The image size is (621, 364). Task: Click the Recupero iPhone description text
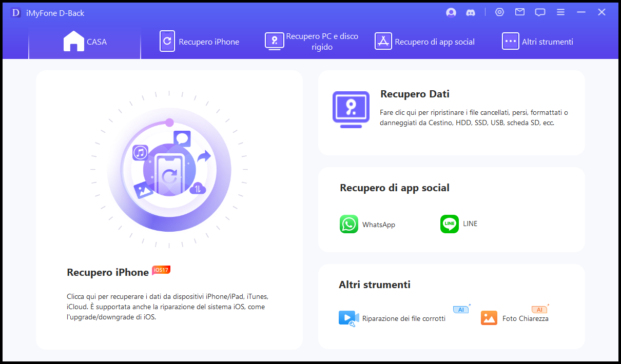click(167, 307)
